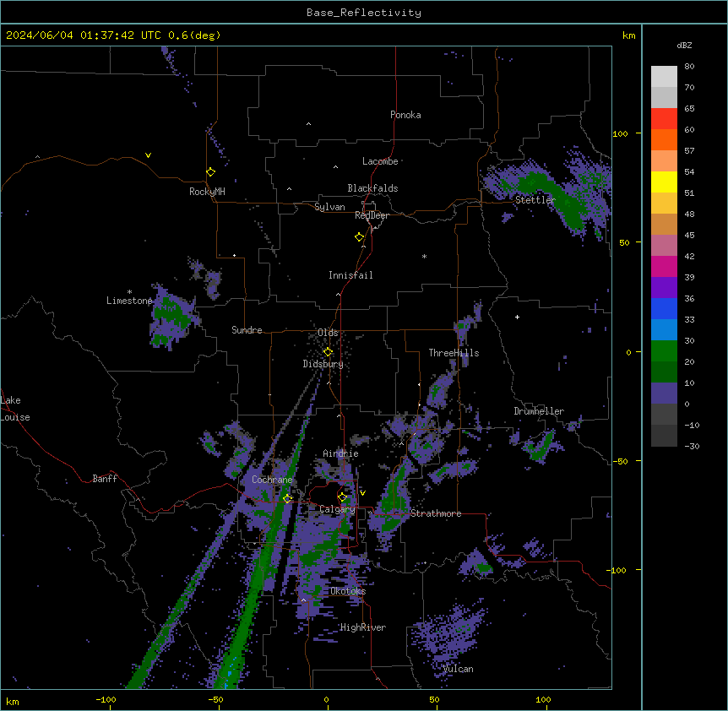Pick the purple 10 dBZ legend swatch
This screenshot has width=728, height=711.
pyautogui.click(x=664, y=393)
